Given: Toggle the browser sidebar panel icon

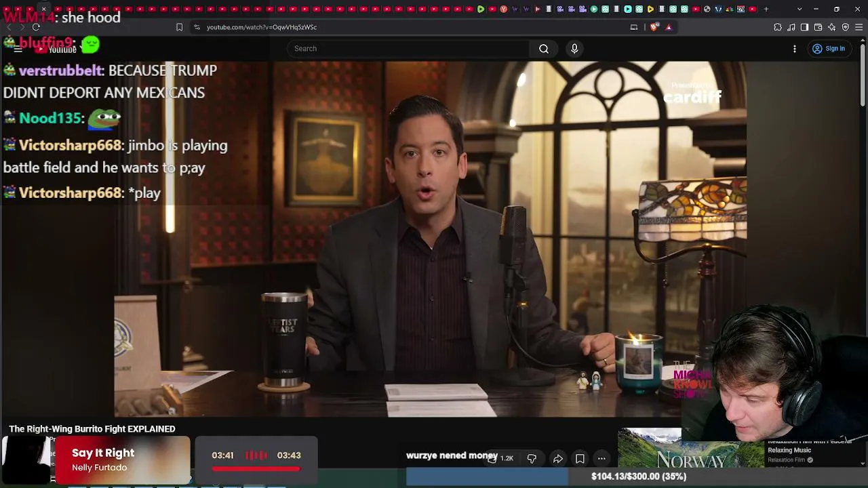Looking at the screenshot, I should (x=805, y=27).
